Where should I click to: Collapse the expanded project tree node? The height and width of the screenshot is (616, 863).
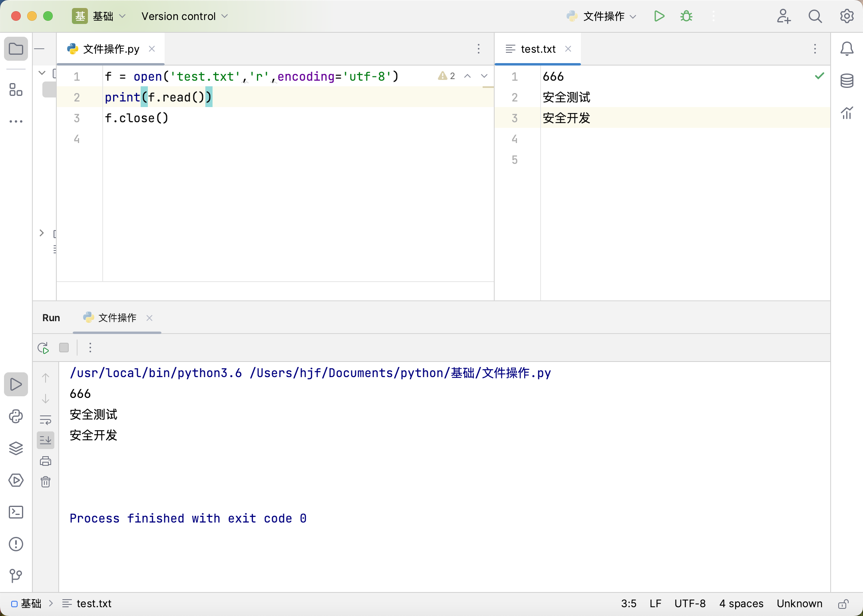tap(42, 73)
